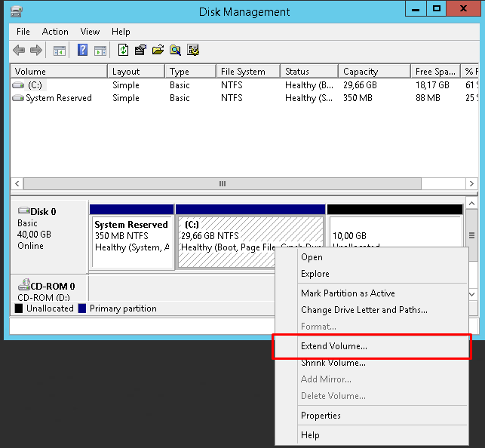Click the 29,66 GB capacity cell
The height and width of the screenshot is (448, 485).
pos(360,85)
